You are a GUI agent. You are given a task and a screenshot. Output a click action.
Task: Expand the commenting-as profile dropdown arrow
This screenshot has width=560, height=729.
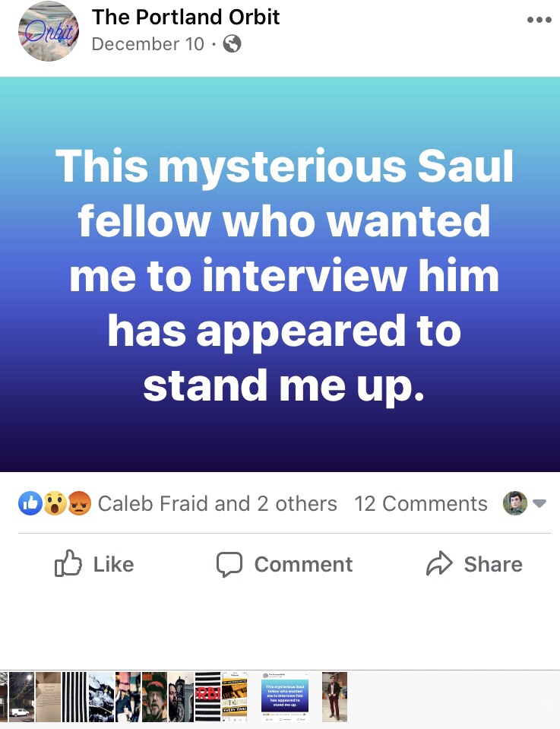tap(540, 503)
